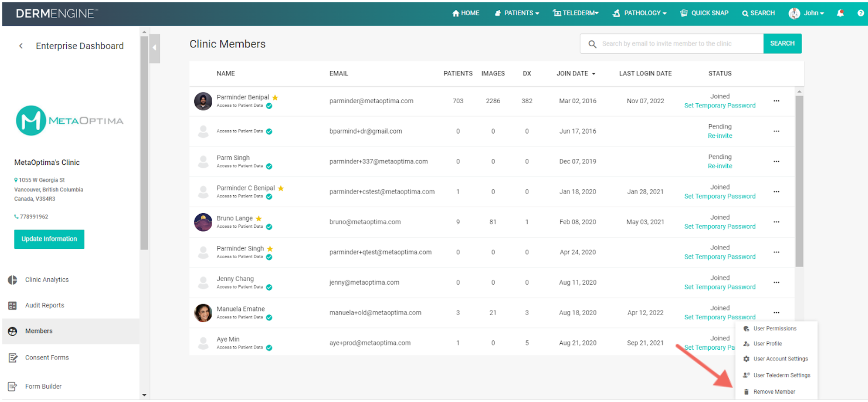Open the three-dot menu for Manuela Ematne
This screenshot has height=402, width=868.
[776, 313]
